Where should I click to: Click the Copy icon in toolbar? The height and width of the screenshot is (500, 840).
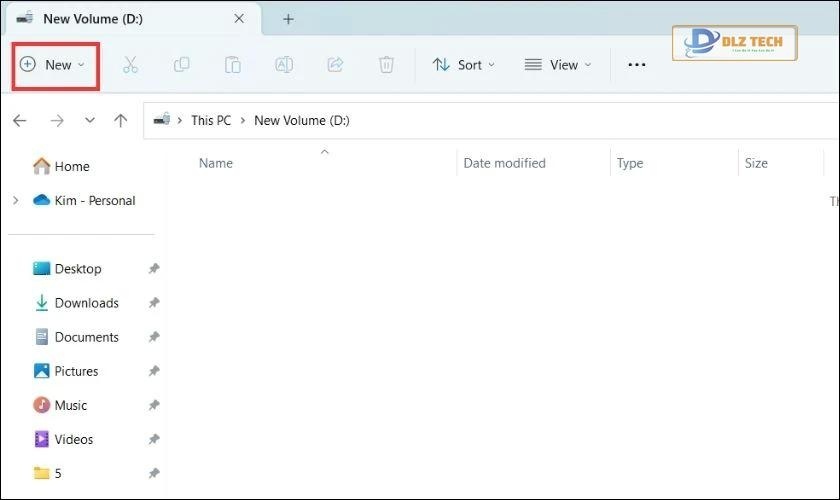[181, 65]
